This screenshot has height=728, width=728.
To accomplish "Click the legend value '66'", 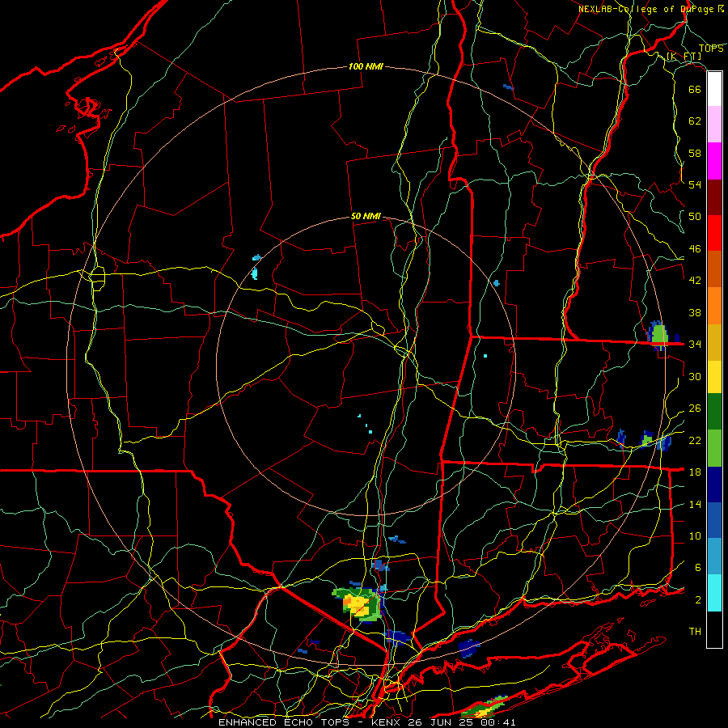I will tap(695, 90).
